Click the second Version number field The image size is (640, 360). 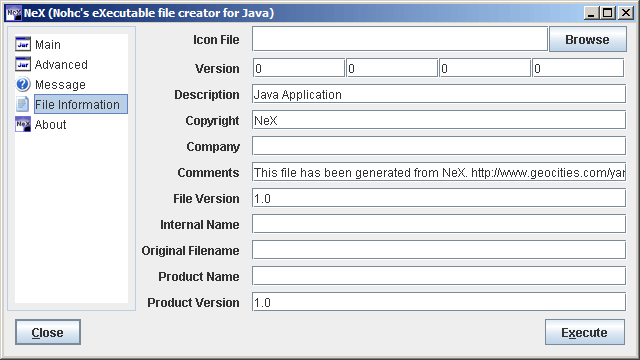pyautogui.click(x=392, y=68)
